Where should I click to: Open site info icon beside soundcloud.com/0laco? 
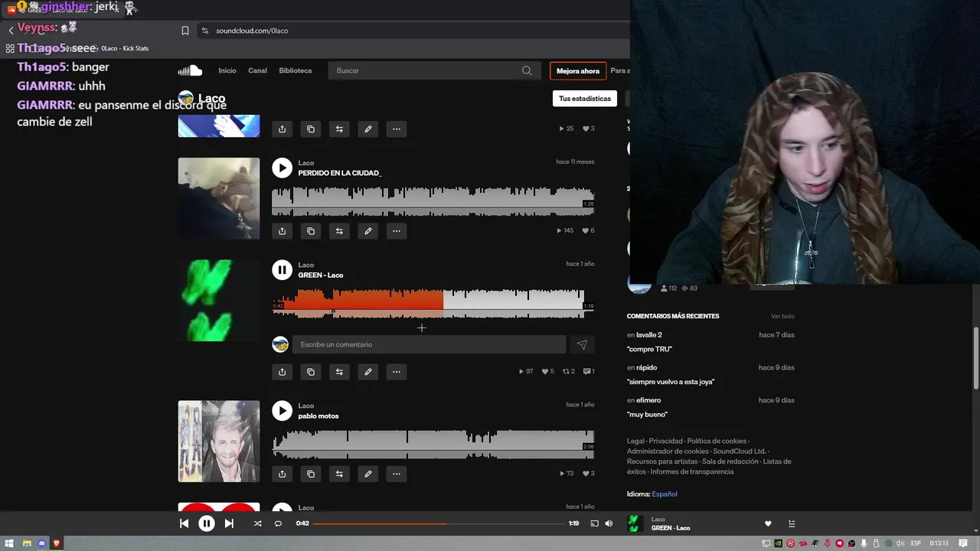point(204,31)
